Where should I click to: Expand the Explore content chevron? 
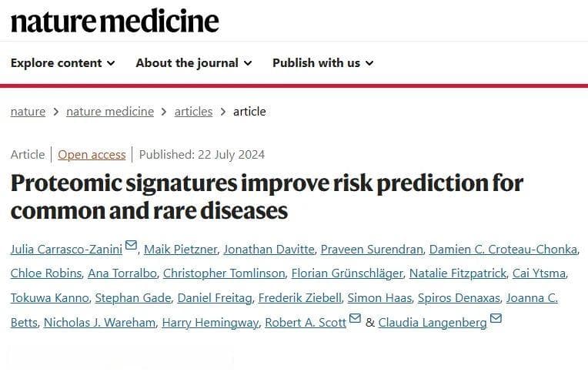[x=111, y=63]
